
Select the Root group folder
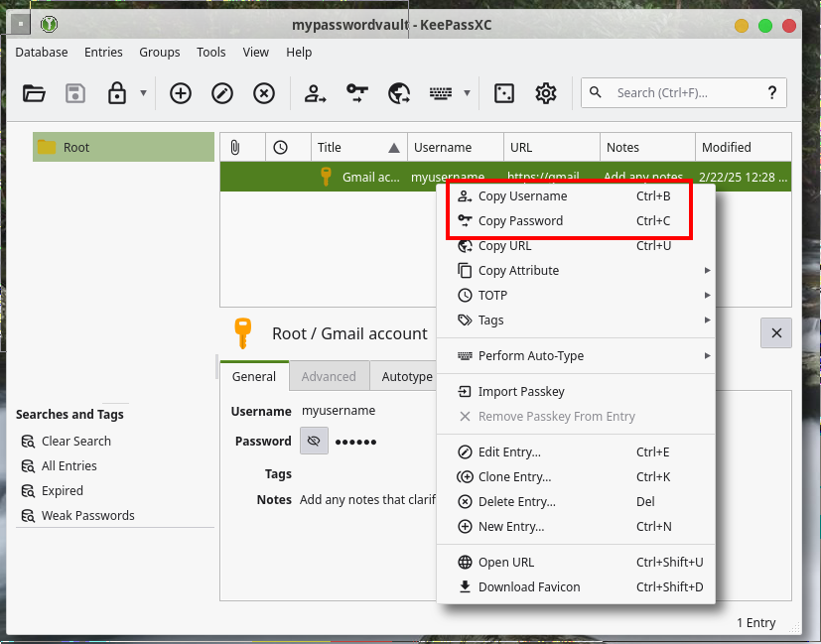(x=123, y=147)
